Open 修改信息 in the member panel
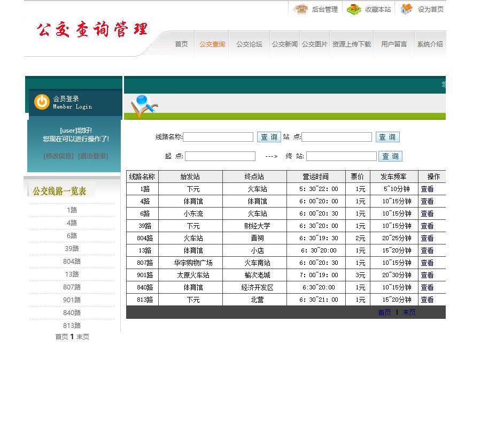The image size is (504, 421). pos(57,156)
